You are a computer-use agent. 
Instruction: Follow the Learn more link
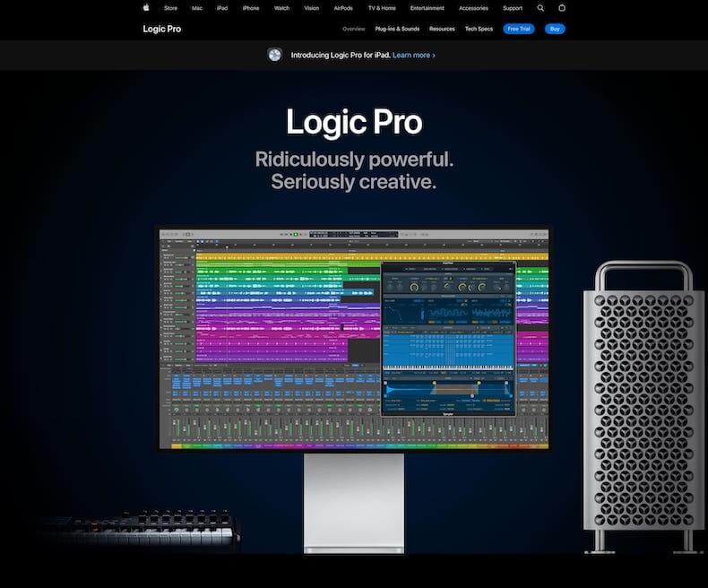(x=414, y=55)
